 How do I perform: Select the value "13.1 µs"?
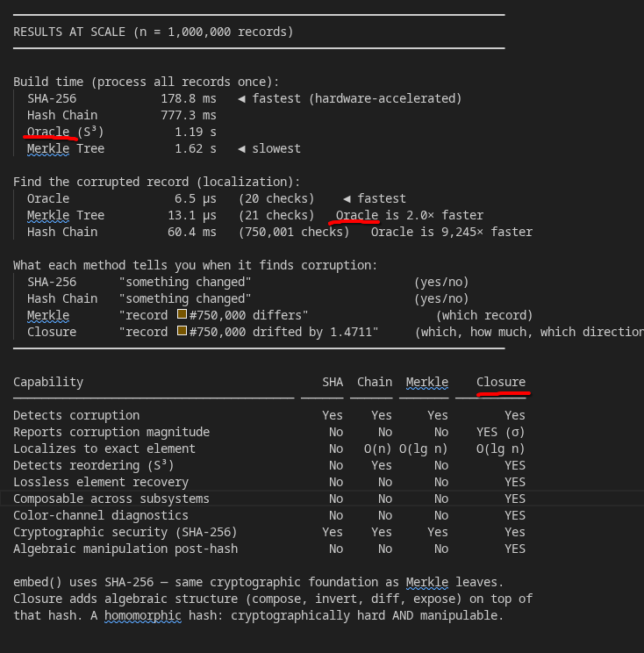(x=192, y=215)
